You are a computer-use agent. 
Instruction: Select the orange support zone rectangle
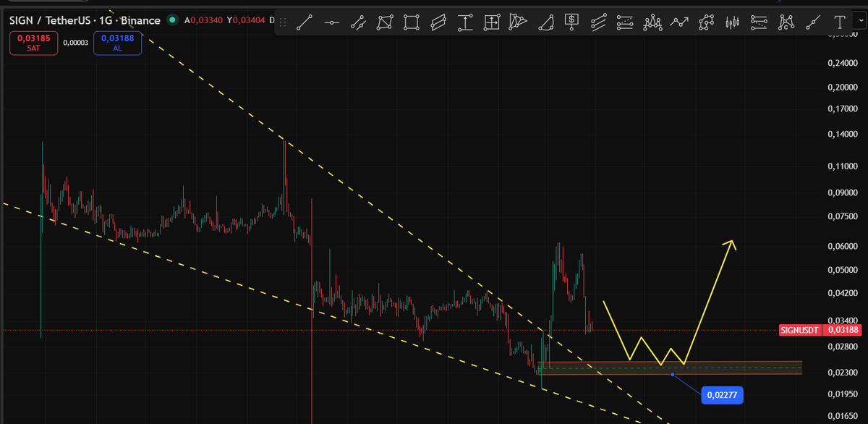(x=670, y=368)
